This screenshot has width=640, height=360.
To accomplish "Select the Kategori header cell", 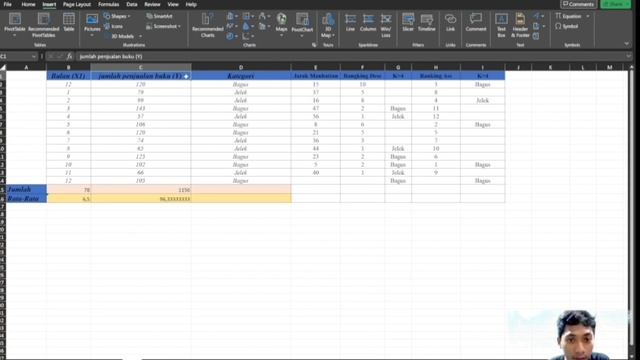I will point(241,76).
